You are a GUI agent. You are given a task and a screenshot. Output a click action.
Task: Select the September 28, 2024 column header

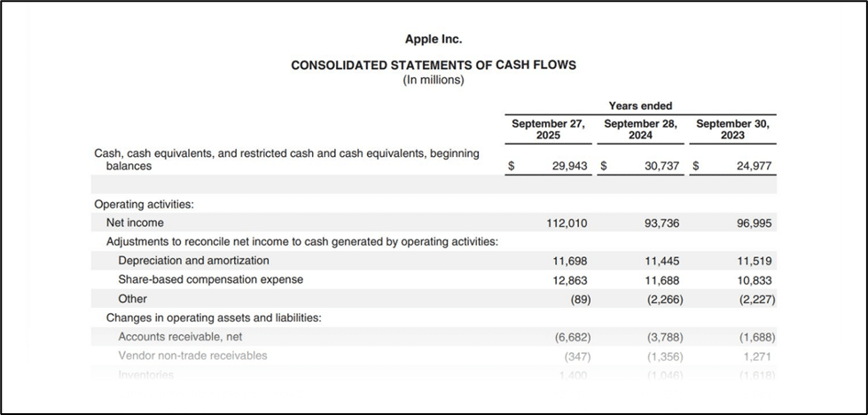click(x=640, y=129)
